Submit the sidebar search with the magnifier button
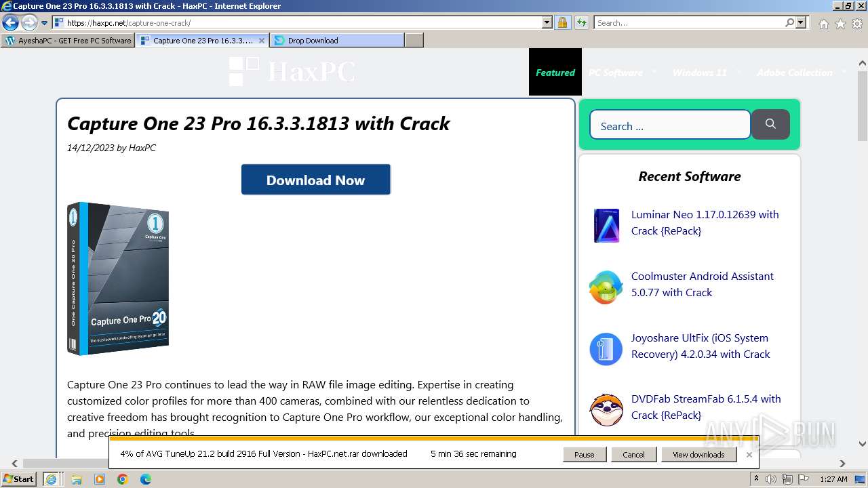Screen dimensions: 868x488 770,124
